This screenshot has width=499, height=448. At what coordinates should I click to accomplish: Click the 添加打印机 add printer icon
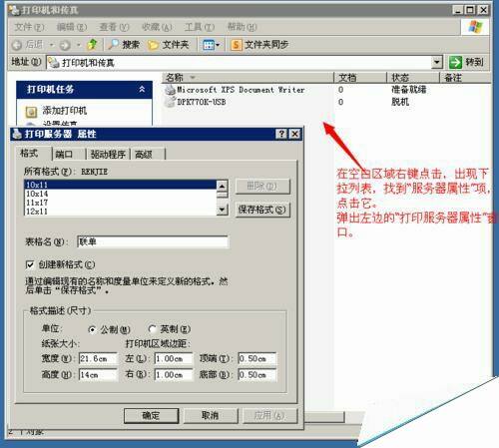(x=31, y=112)
